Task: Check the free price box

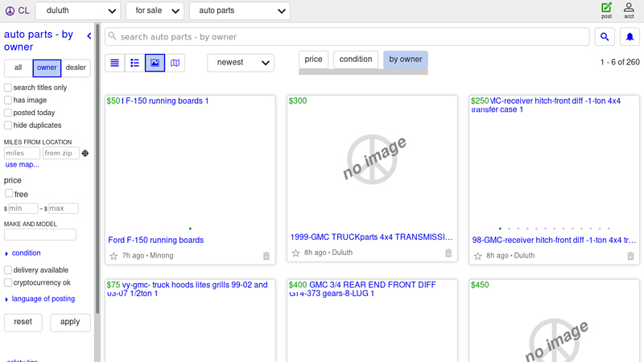Action: (9, 193)
